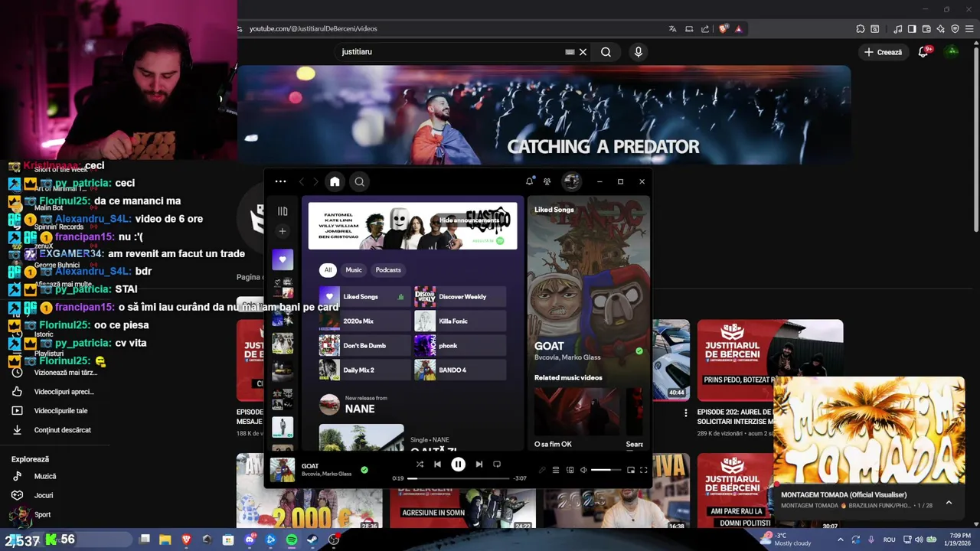The width and height of the screenshot is (980, 551).
Task: Open browser extensions puzzle icon
Action: tap(861, 28)
